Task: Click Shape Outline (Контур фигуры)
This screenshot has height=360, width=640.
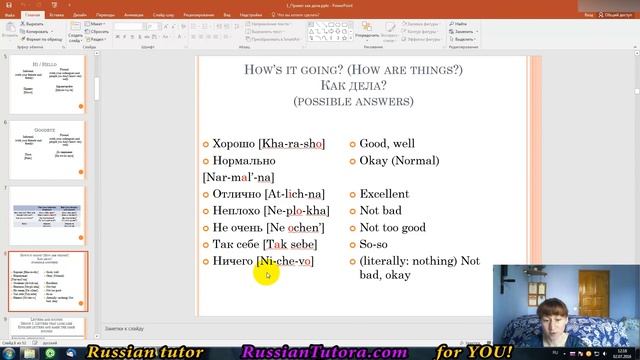Action: click(419, 31)
